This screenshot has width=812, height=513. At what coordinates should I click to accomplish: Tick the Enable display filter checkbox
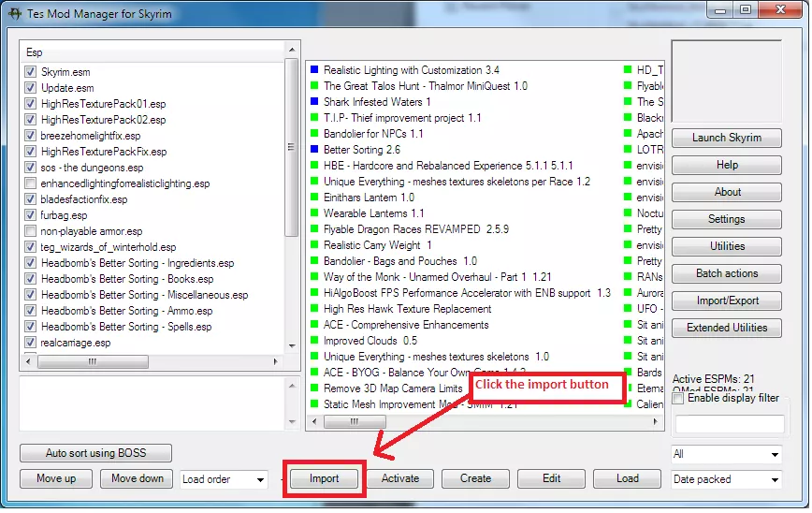(x=678, y=398)
